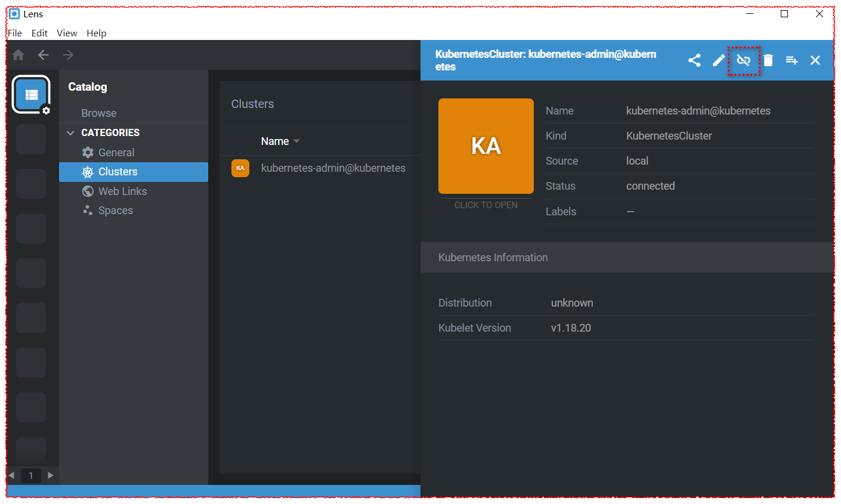
Task: Click the Lens app icon in title bar
Action: click(x=14, y=14)
